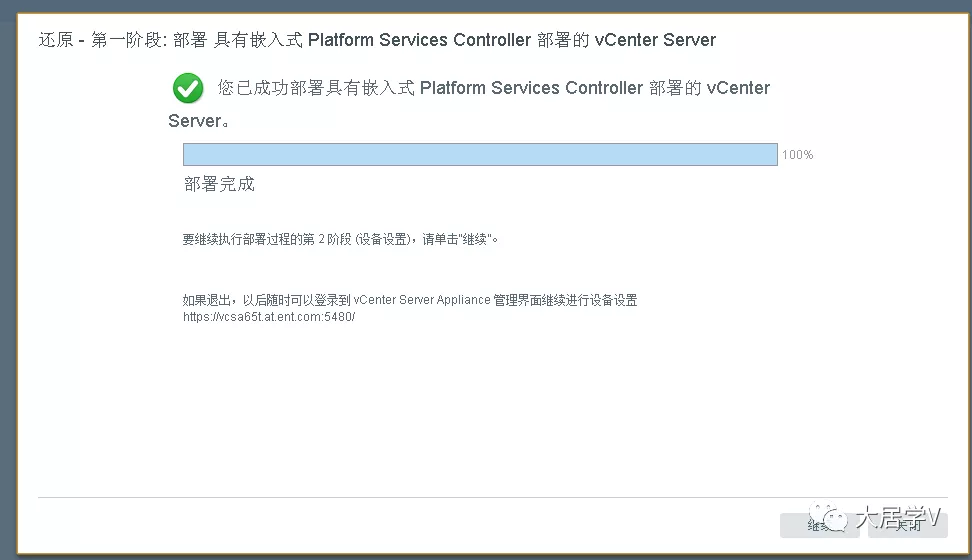The height and width of the screenshot is (560, 972).
Task: Click the wrapped 'Server。' line of text
Action: (199, 121)
